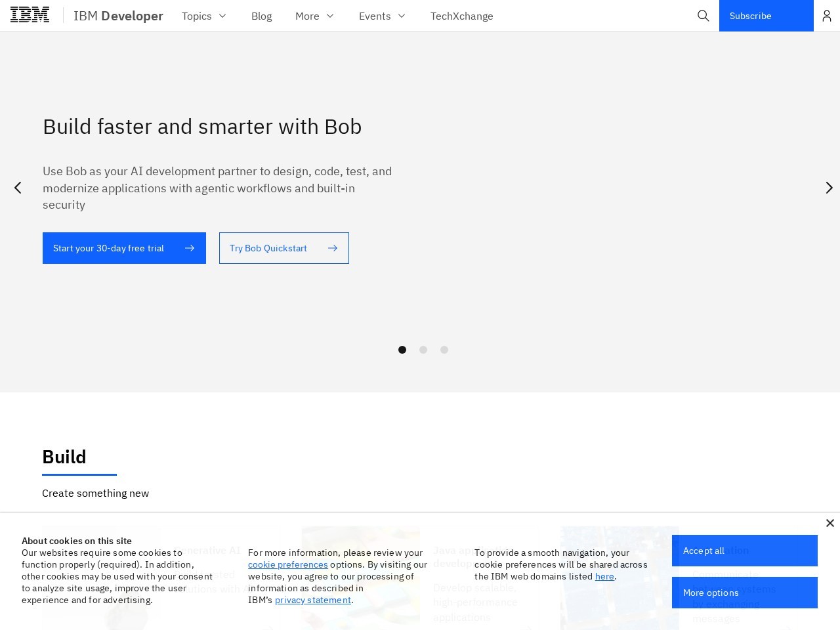Advance to next carousel slide arrow
The width and height of the screenshot is (840, 630).
829,188
